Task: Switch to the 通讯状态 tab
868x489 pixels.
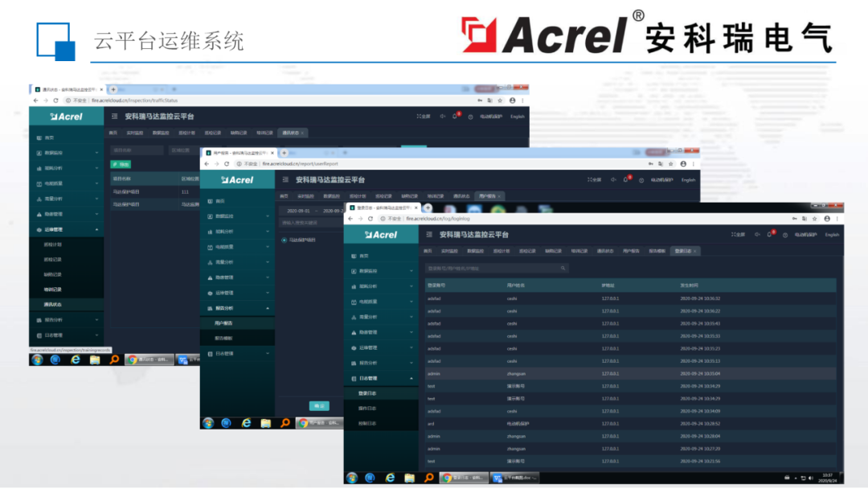Action: pos(604,250)
